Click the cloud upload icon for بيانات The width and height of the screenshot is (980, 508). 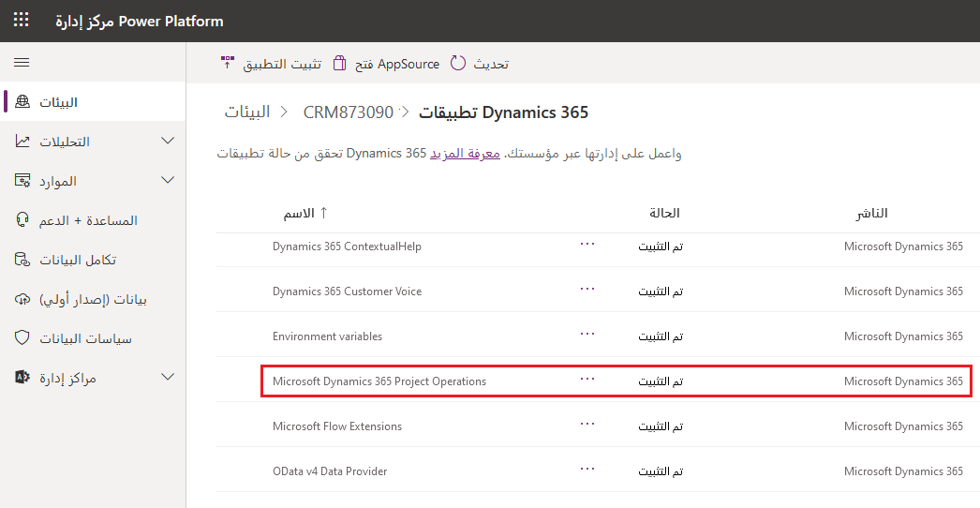(22, 299)
